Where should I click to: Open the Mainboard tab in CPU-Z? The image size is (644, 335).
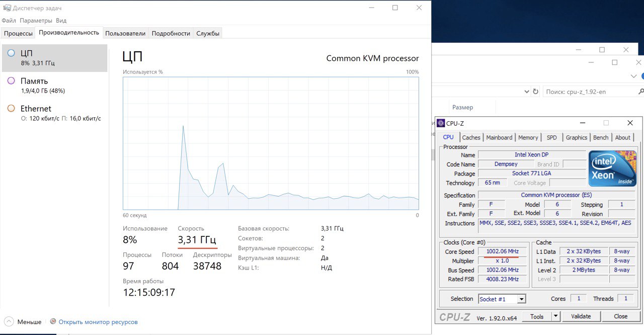coord(499,137)
